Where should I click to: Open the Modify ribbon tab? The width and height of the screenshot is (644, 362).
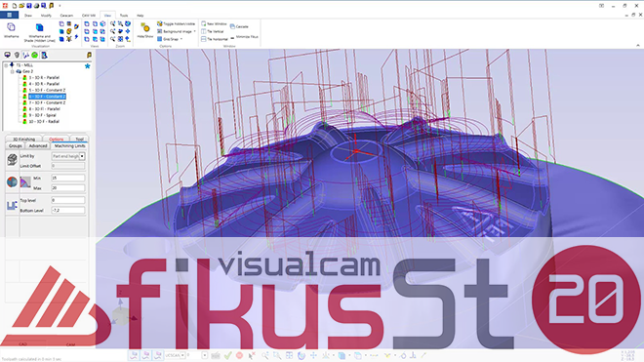[46, 16]
